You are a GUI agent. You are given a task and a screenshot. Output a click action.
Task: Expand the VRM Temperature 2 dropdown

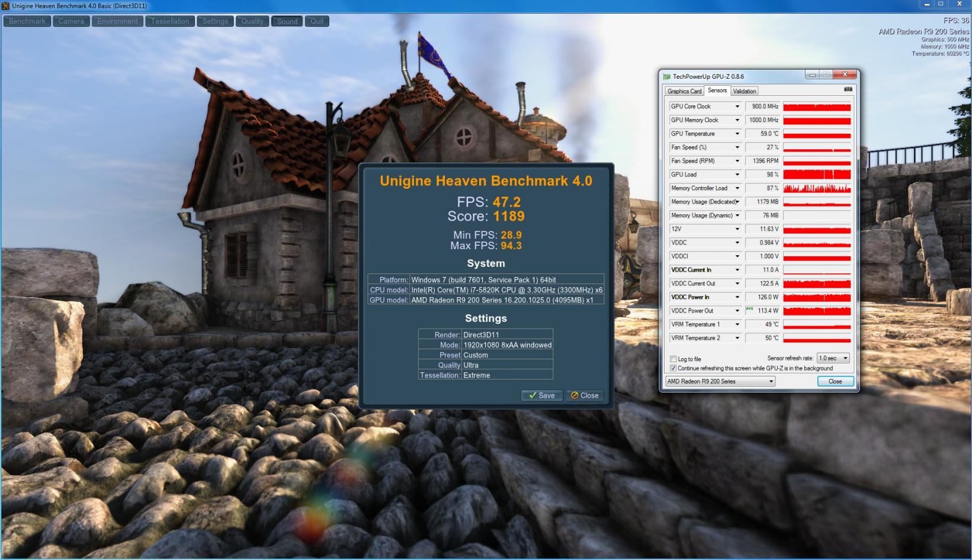(x=737, y=338)
